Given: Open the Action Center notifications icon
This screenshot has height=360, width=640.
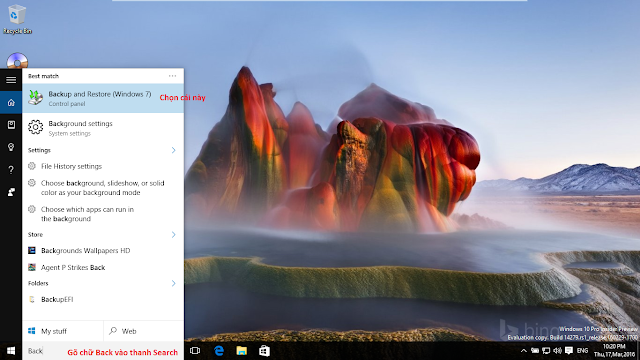Looking at the screenshot, I should (x=569, y=351).
